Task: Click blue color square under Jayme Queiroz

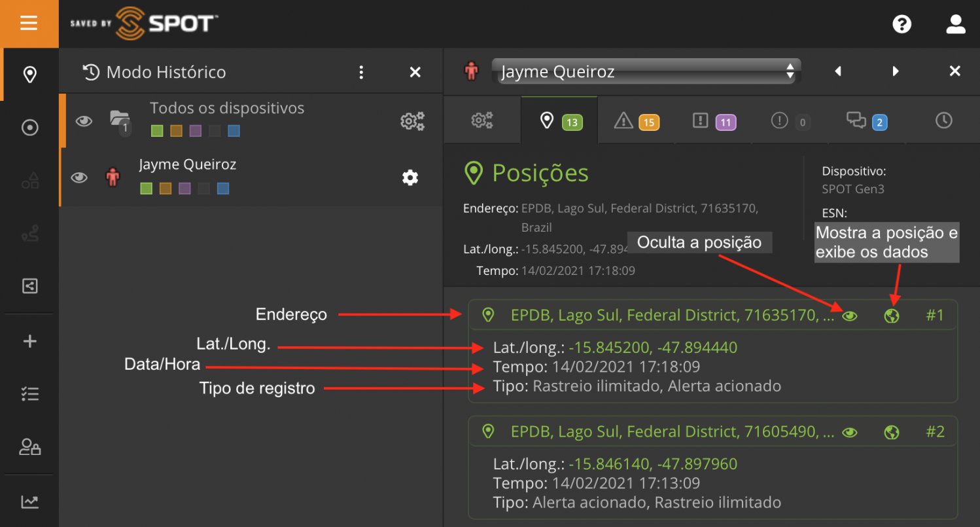Action: point(223,189)
